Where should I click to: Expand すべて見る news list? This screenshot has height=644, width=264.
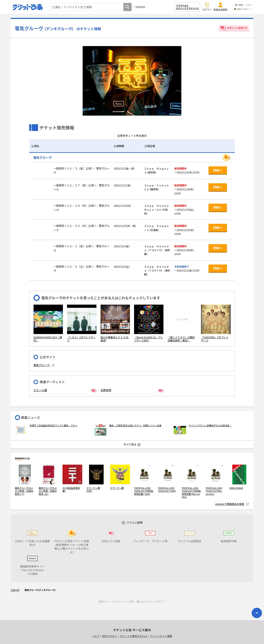pyautogui.click(x=132, y=444)
